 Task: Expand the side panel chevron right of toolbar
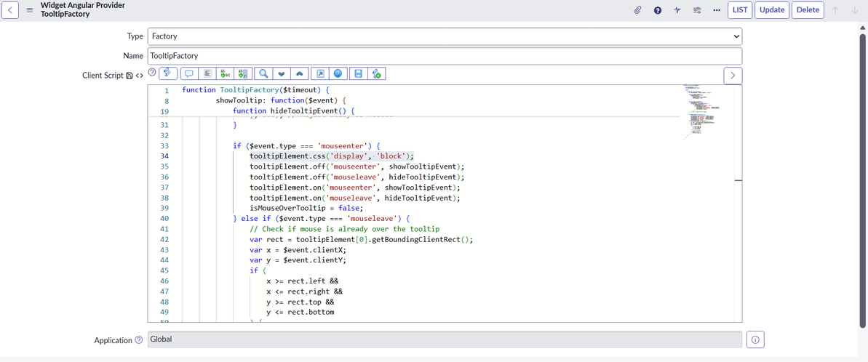pos(733,76)
